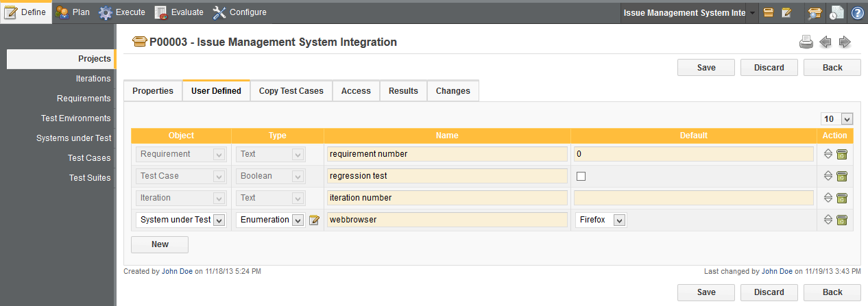Open the Evaluate menu
Viewport: 868px width, 306px height.
click(179, 12)
